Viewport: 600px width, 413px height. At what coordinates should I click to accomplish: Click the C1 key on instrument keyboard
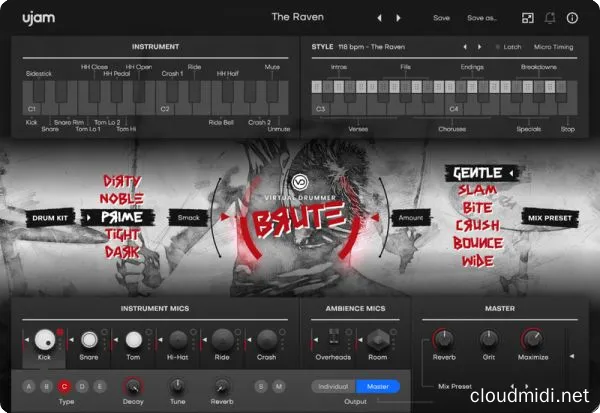32,98
